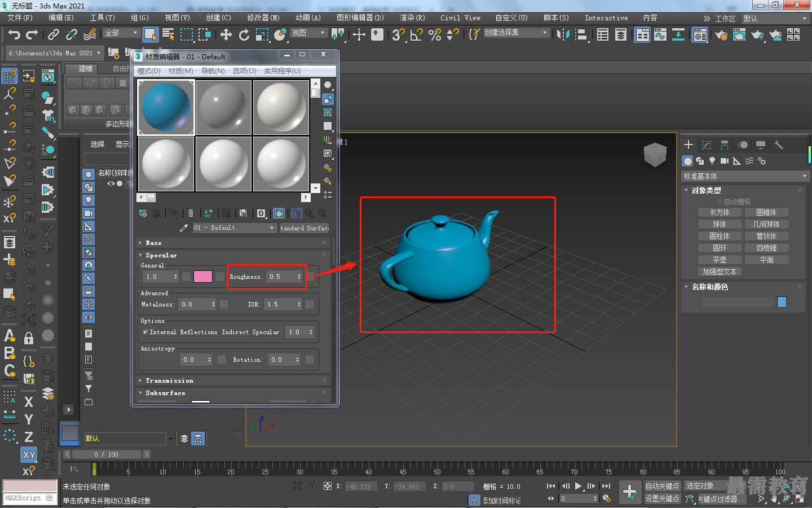
Task: Open 导航(N) menu in Material Editor
Action: [213, 71]
